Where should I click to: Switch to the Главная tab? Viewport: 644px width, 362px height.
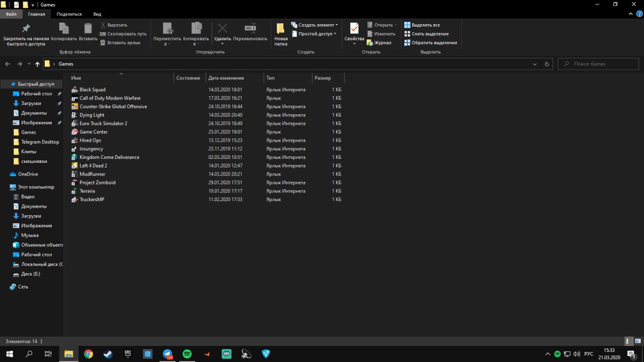click(x=36, y=14)
